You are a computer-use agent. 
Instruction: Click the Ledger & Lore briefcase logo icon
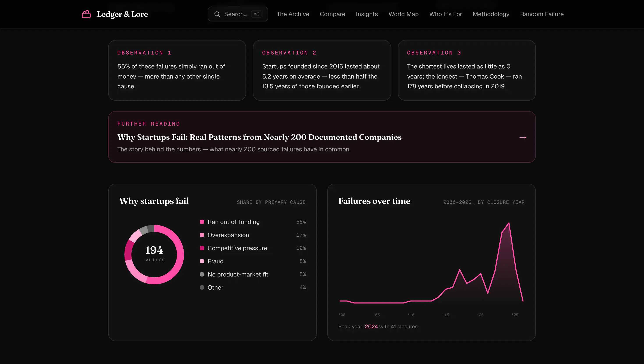(86, 14)
